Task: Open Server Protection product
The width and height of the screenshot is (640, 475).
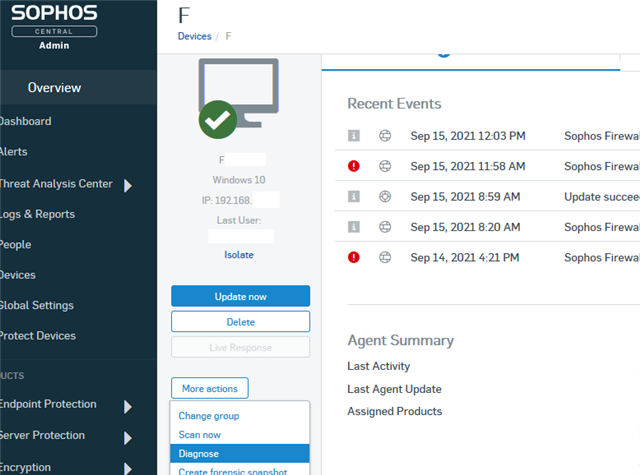Action: (x=42, y=435)
